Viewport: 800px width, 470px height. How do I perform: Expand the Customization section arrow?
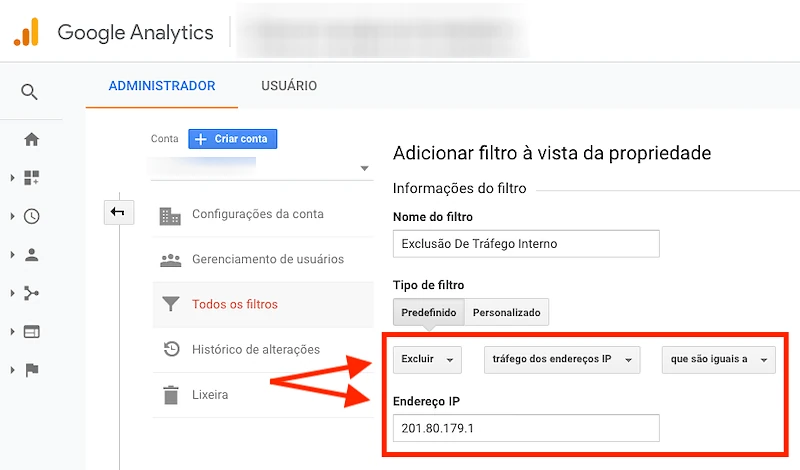12,178
